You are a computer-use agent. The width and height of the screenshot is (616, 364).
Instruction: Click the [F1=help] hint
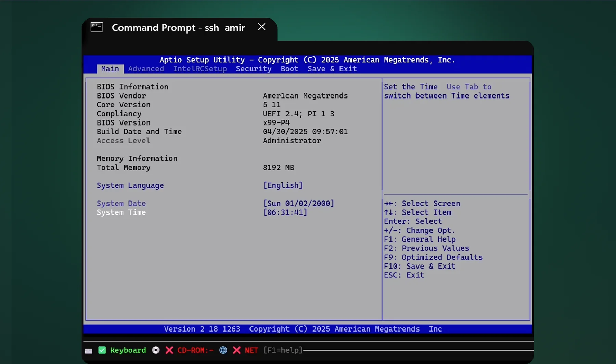click(283, 350)
